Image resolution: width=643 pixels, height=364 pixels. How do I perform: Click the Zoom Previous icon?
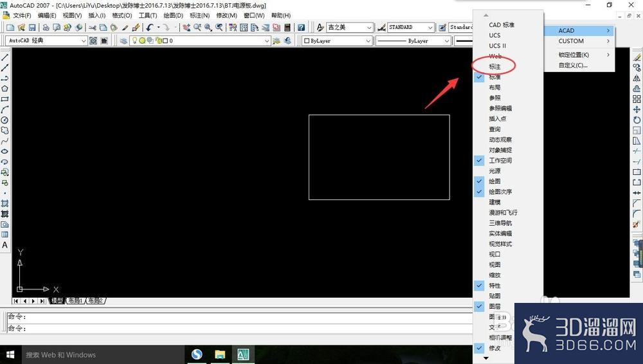[219, 28]
